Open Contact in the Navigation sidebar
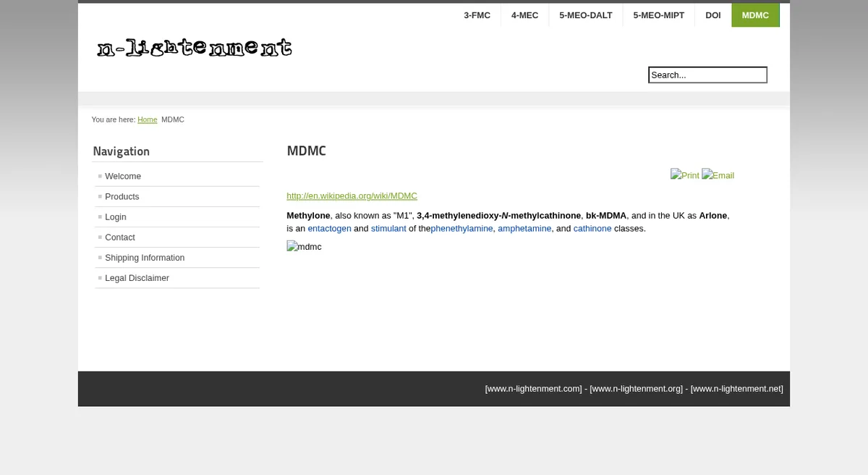This screenshot has height=475, width=868. point(177,237)
